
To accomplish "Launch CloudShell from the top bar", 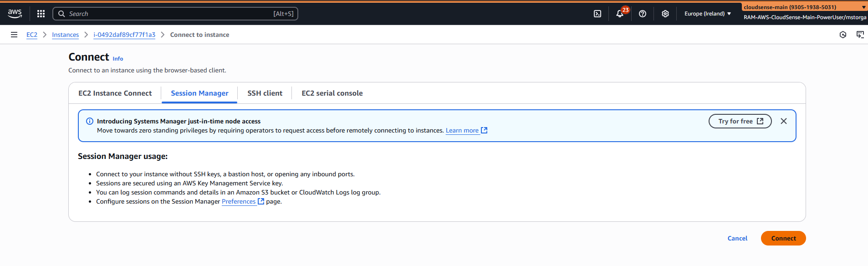I will (x=597, y=14).
